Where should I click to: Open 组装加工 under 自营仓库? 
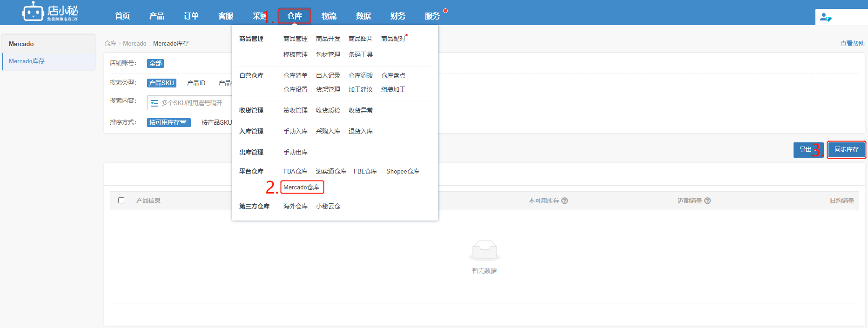(x=393, y=89)
